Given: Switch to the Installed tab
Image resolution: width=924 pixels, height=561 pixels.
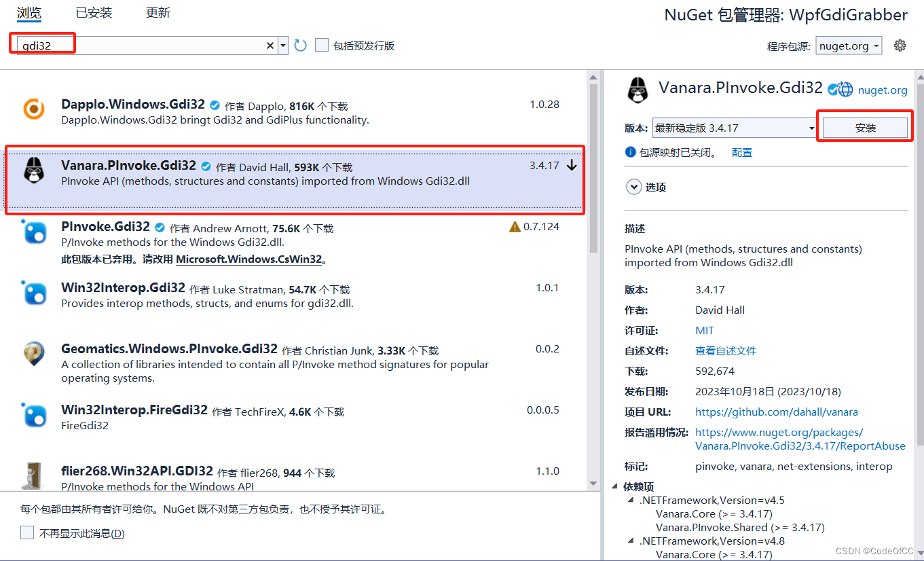Looking at the screenshot, I should pos(94,13).
